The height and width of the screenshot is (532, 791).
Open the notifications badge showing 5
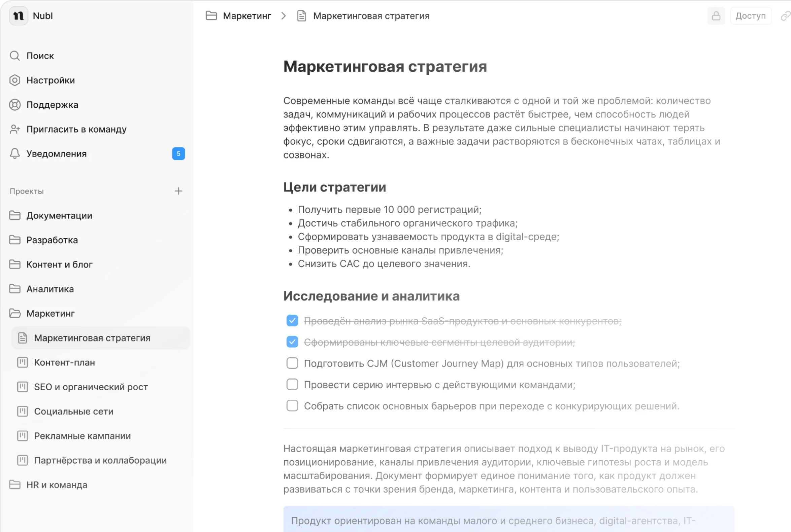coord(178,153)
